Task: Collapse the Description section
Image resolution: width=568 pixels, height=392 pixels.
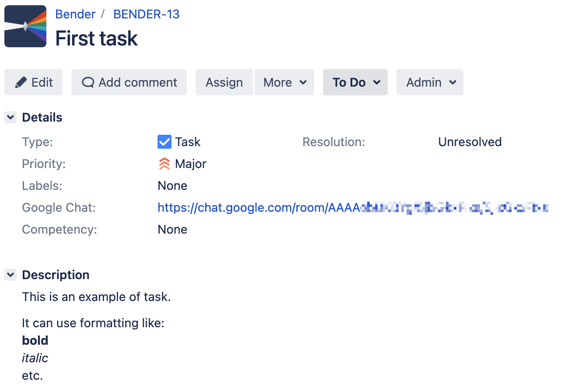Action: (10, 275)
